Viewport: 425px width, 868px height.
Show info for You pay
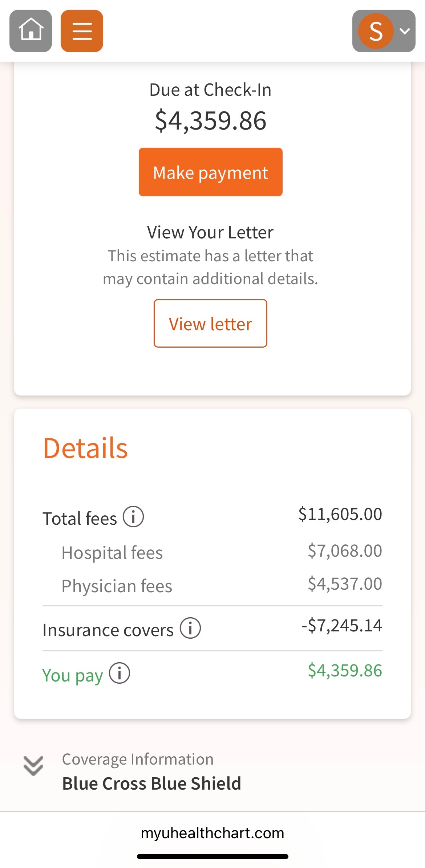coord(120,673)
